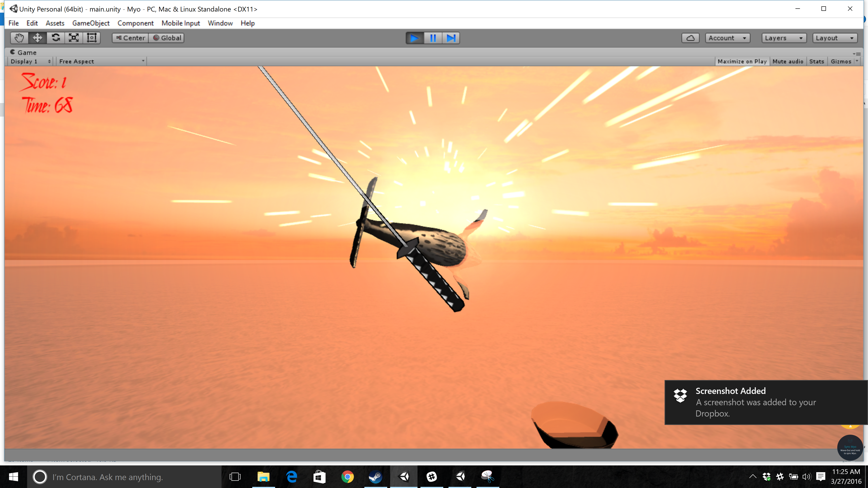Select the Hand tool

coord(19,38)
